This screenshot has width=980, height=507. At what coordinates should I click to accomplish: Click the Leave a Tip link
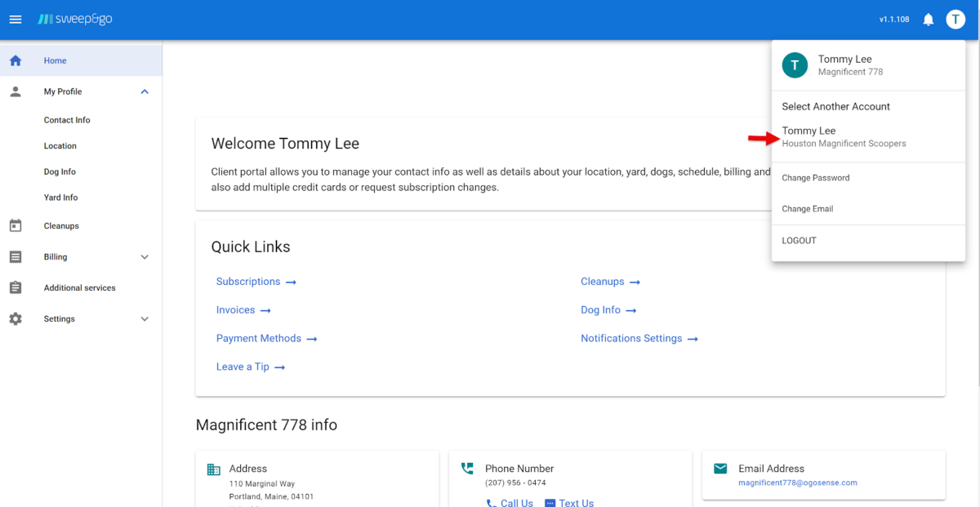(x=243, y=366)
